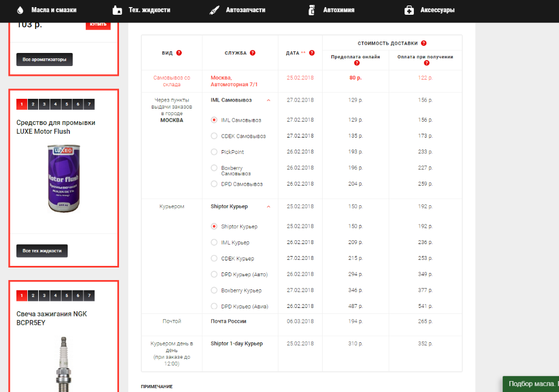The height and width of the screenshot is (392, 559).
Task: Open help tooltip next to ДАТА header
Action: pyautogui.click(x=312, y=53)
